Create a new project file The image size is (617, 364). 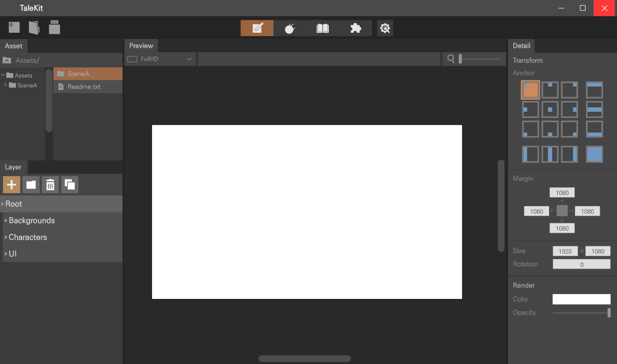(x=14, y=27)
